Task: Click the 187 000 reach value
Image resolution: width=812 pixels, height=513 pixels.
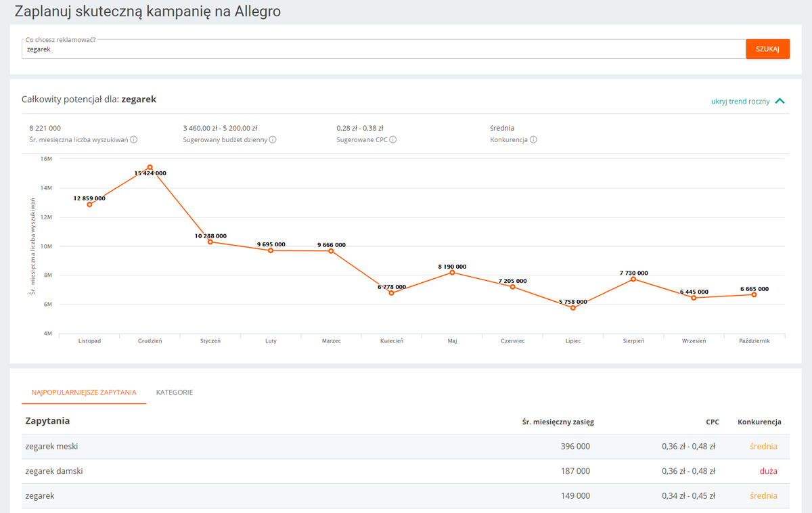Action: (x=575, y=471)
